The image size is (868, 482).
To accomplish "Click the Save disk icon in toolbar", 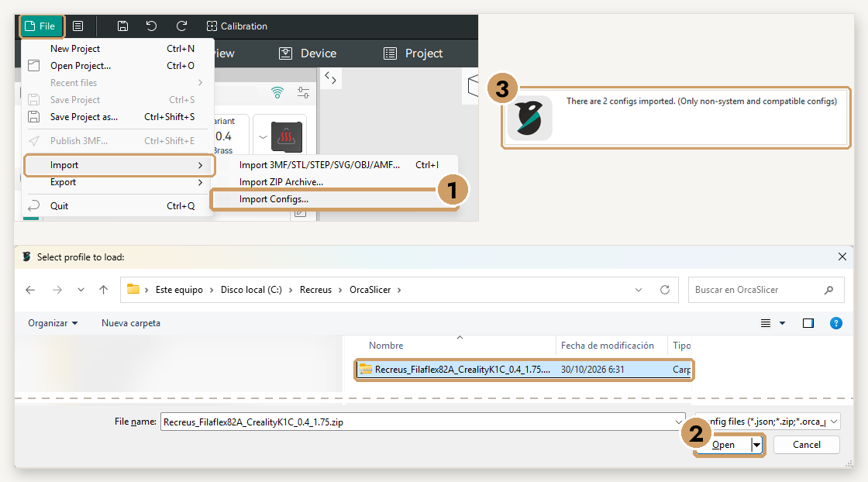I will 123,26.
